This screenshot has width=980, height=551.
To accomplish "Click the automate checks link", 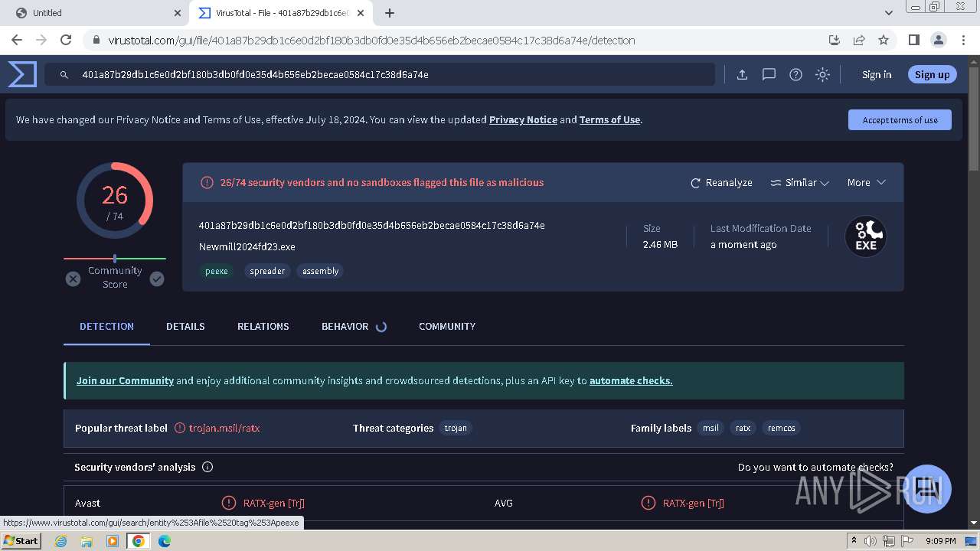I will coord(631,380).
